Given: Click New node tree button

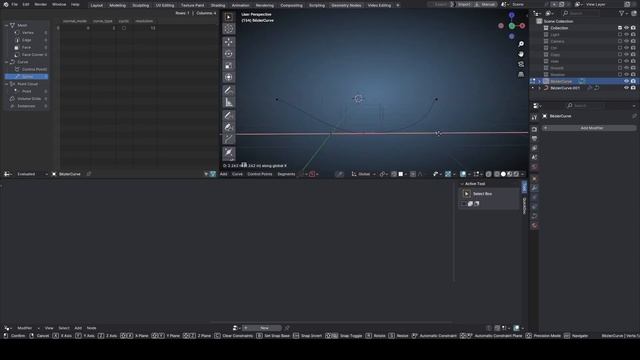Looking at the screenshot, I should tap(262, 328).
